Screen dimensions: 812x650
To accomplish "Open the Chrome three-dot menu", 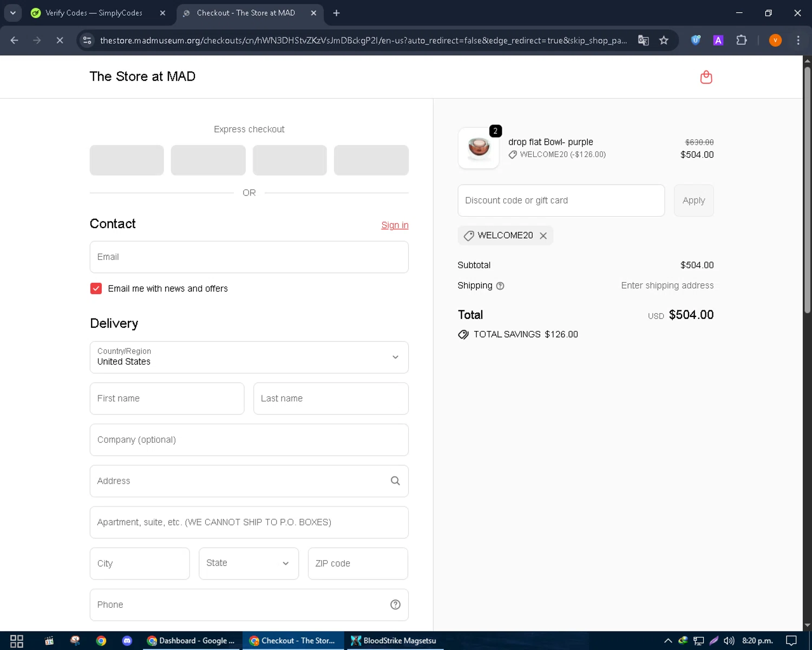I will pos(798,40).
